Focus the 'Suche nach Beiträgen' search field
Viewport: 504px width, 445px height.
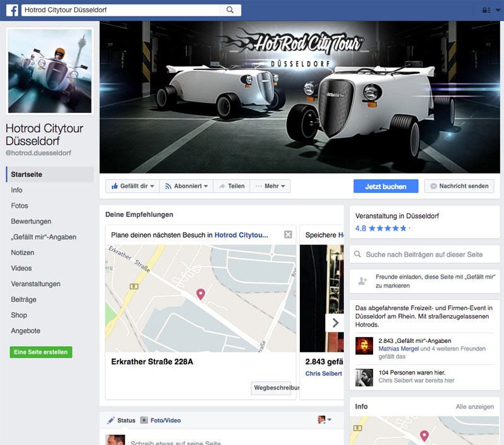click(424, 255)
